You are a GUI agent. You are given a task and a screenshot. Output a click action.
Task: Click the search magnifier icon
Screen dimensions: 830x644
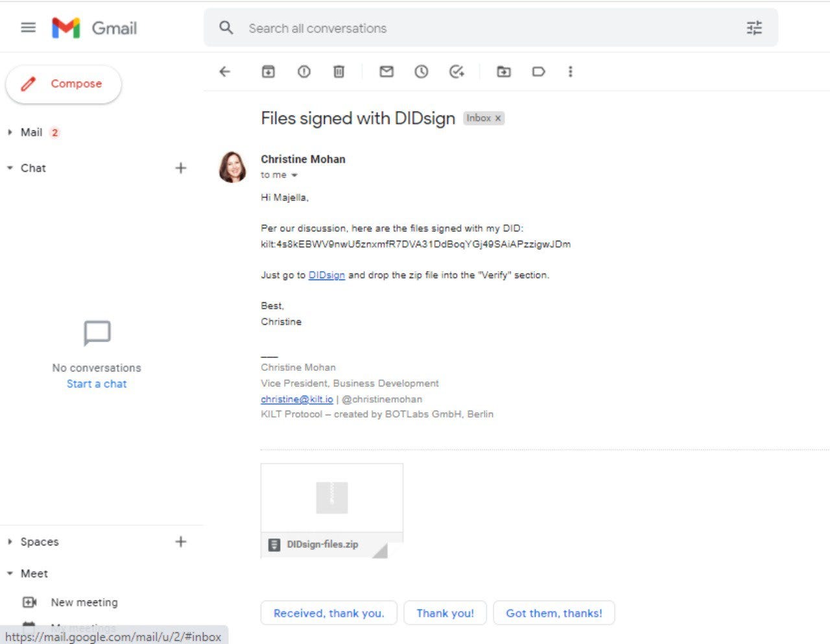[226, 28]
